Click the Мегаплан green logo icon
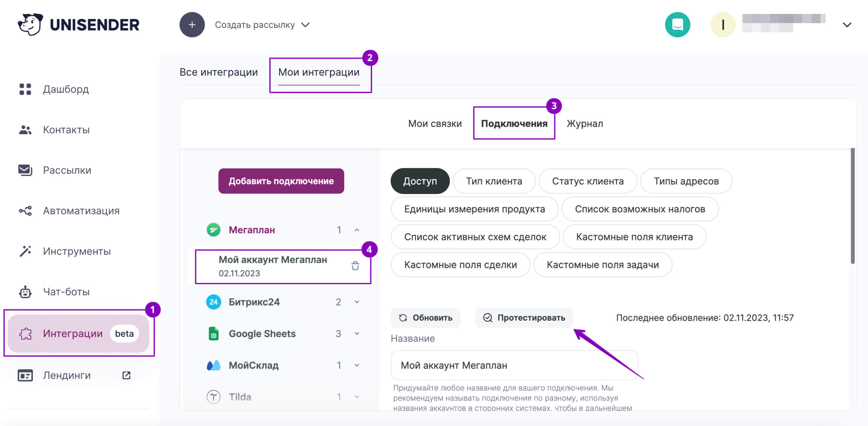The width and height of the screenshot is (868, 426). [x=214, y=230]
